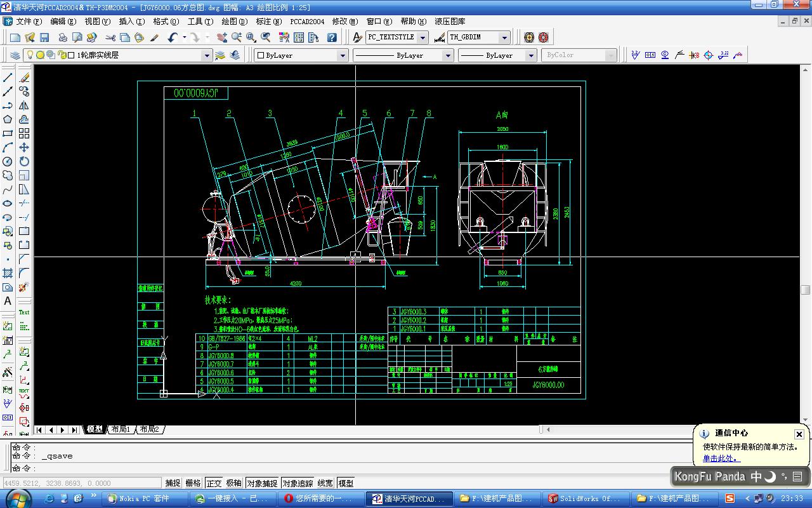Click the green Text tool icon
This screenshot has width=812, height=508.
pos(24,312)
